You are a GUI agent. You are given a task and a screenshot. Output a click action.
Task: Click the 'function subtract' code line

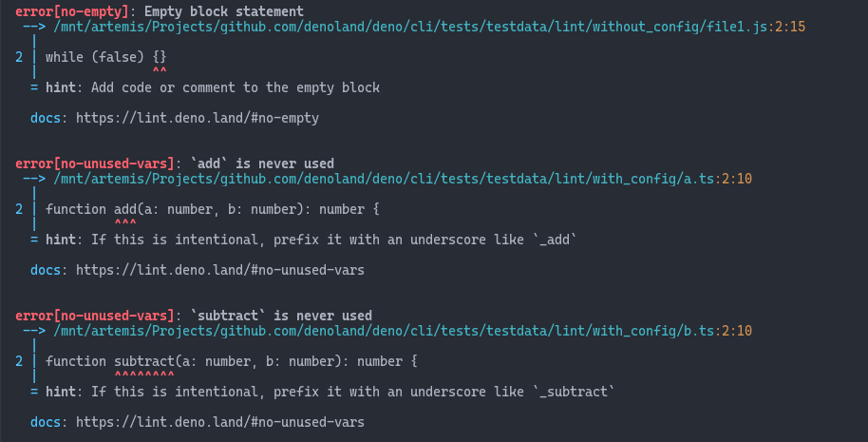click(x=232, y=361)
